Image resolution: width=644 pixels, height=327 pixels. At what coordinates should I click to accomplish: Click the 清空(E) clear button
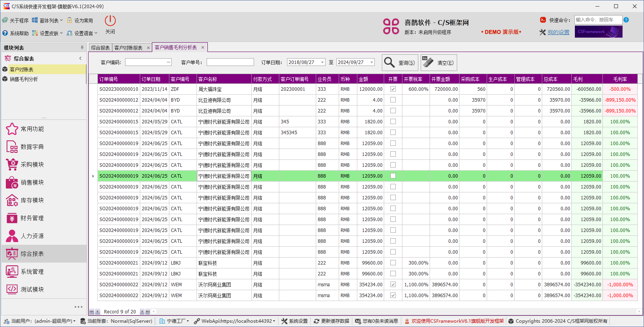coord(439,62)
